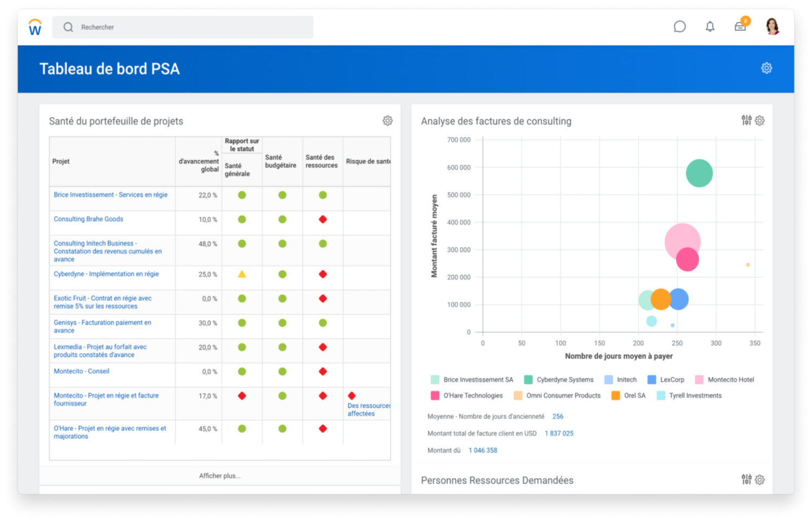812x521 pixels.
Task: Open filter icon for Personnes Ressources Demandées
Action: 746,479
